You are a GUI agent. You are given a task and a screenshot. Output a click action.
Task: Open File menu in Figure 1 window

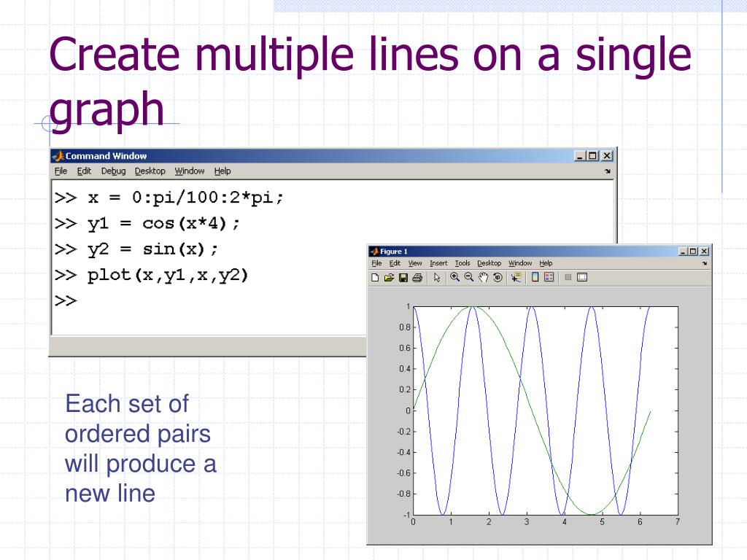(376, 263)
